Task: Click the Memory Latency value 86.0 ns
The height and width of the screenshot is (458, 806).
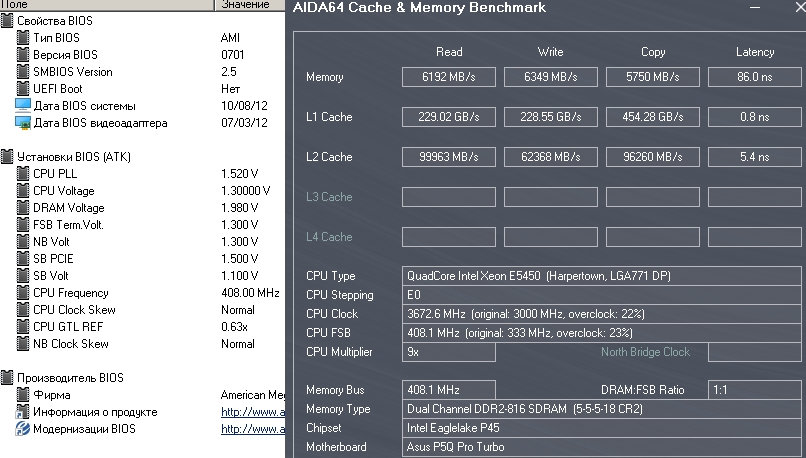Action: tap(755, 77)
